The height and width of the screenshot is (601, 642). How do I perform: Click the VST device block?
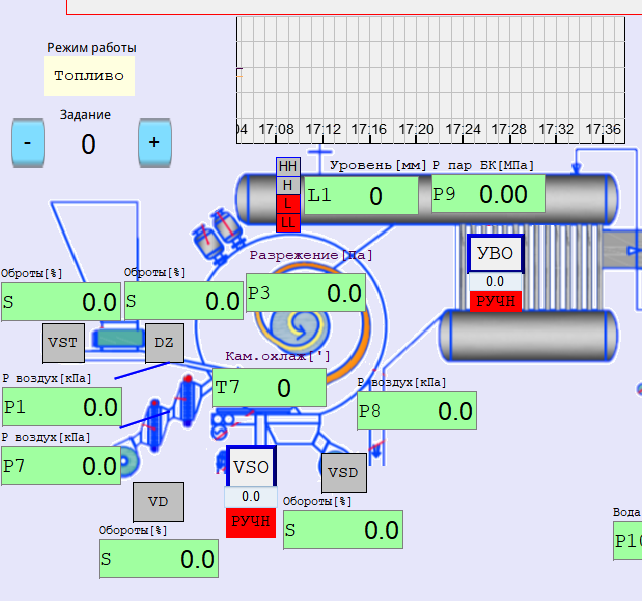click(63, 342)
